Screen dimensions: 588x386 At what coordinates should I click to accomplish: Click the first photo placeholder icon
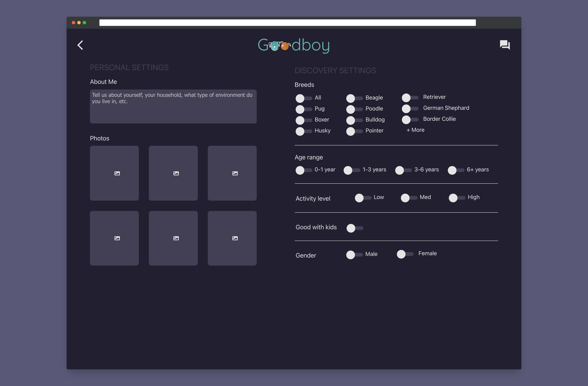pyautogui.click(x=117, y=173)
